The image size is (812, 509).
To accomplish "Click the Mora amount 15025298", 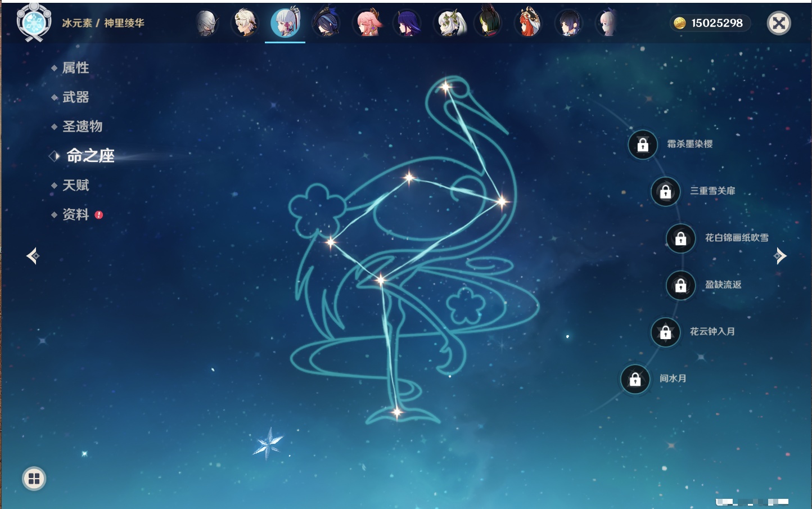I will point(717,23).
